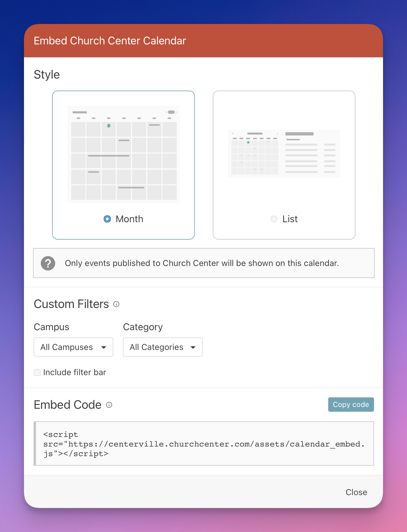Select the List radio button
The height and width of the screenshot is (532, 407).
(274, 219)
